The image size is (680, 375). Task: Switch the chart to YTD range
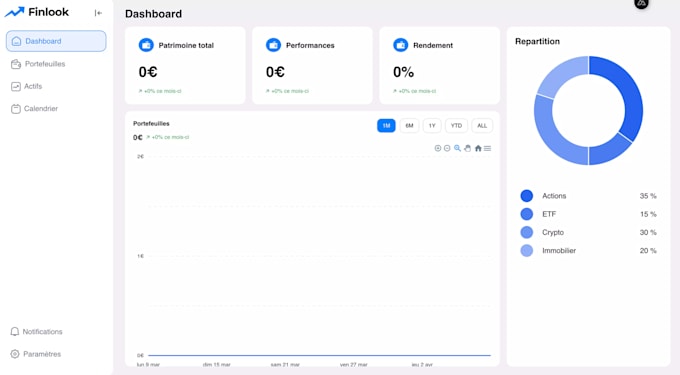456,126
